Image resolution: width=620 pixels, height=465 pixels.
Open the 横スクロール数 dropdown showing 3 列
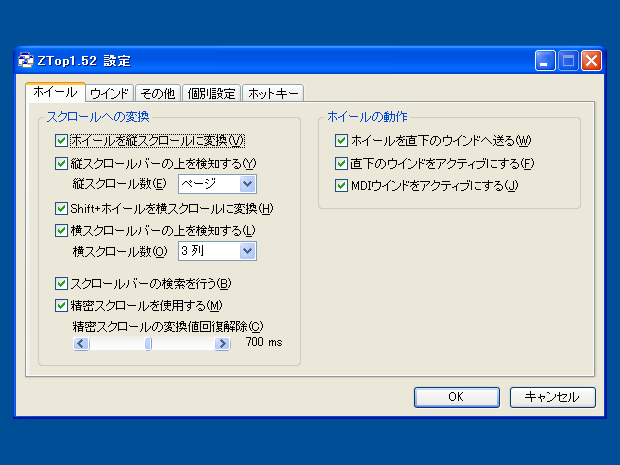click(217, 251)
